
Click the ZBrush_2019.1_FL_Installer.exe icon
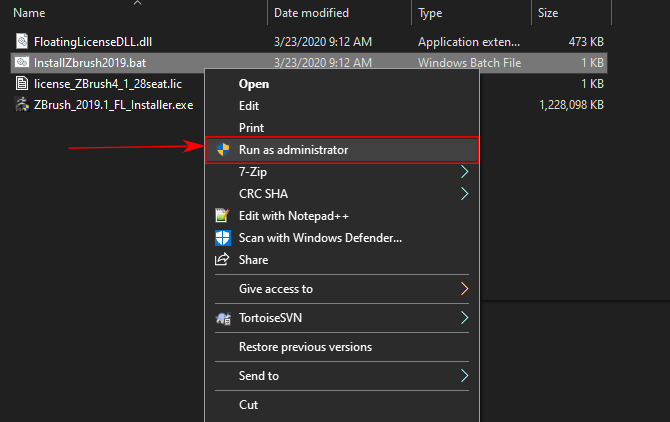click(x=22, y=104)
